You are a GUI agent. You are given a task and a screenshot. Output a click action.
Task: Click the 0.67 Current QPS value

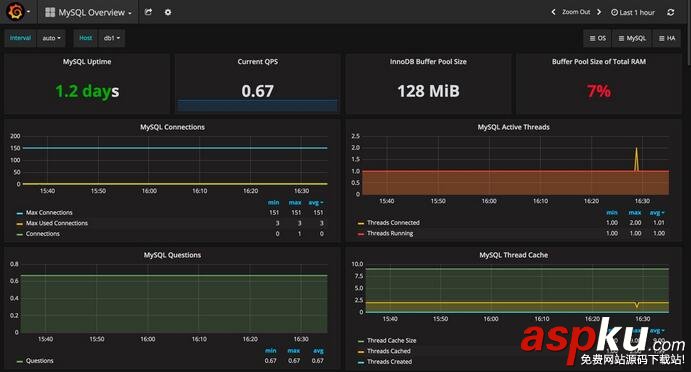pyautogui.click(x=258, y=91)
